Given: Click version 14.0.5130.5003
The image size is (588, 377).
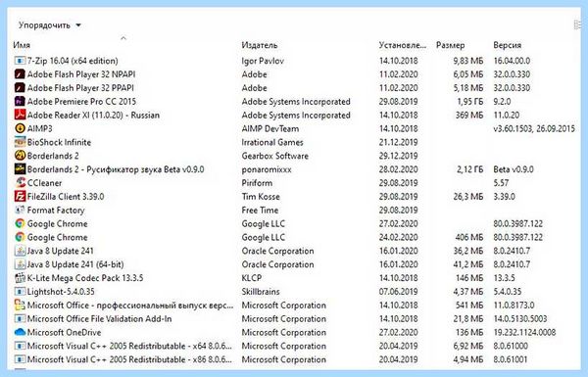Looking at the screenshot, I should click(520, 319).
